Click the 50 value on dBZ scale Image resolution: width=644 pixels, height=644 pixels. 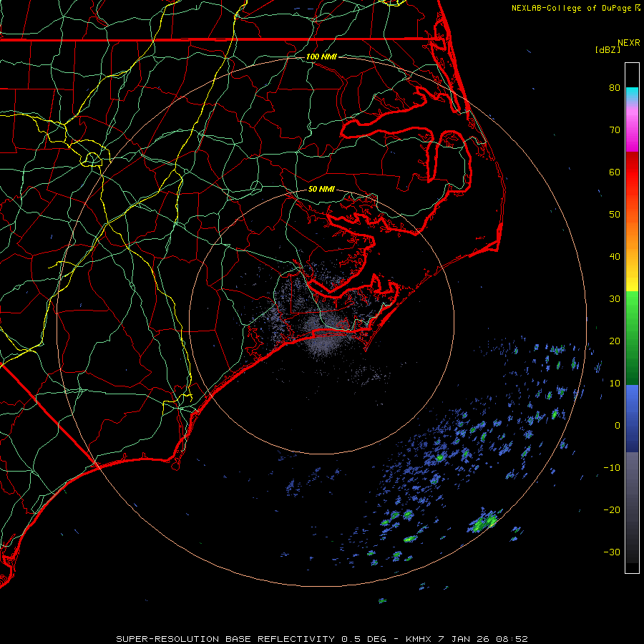[615, 215]
